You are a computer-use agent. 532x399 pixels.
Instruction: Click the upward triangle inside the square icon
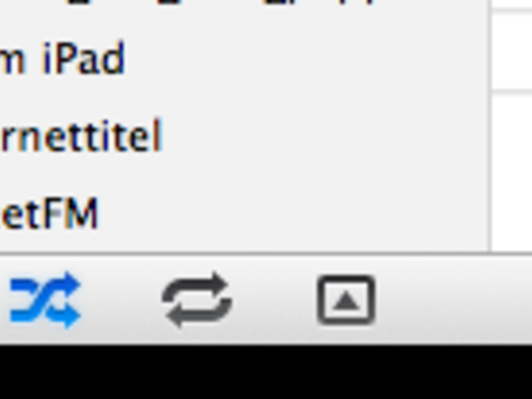point(345,301)
